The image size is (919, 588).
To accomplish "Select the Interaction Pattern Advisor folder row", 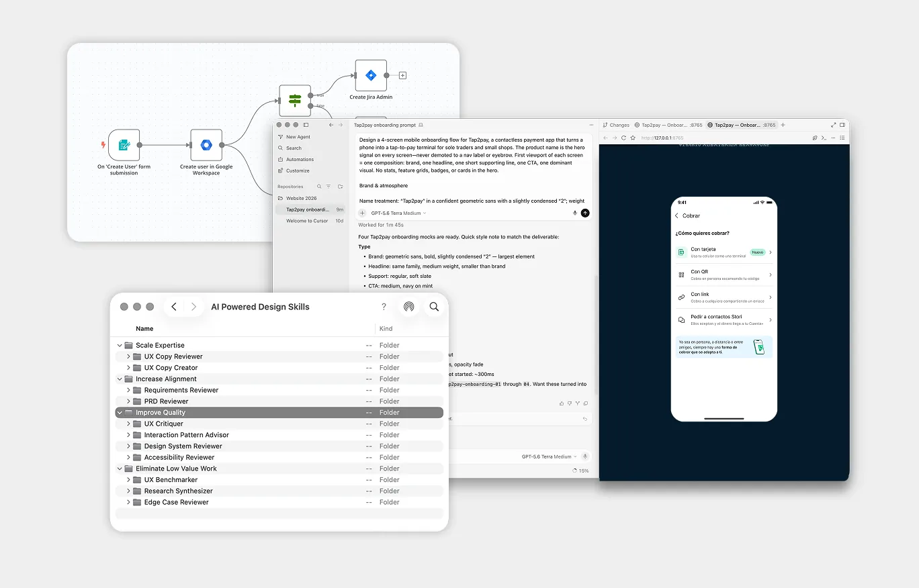I will click(x=279, y=435).
